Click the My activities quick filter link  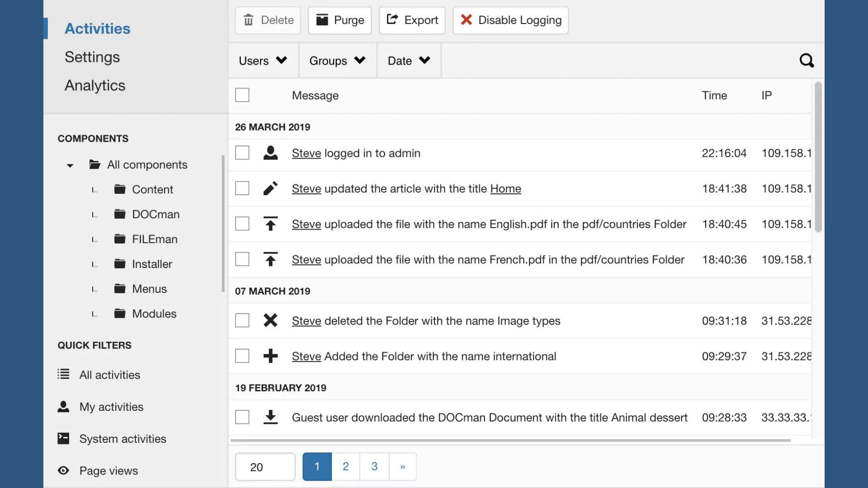tap(111, 407)
